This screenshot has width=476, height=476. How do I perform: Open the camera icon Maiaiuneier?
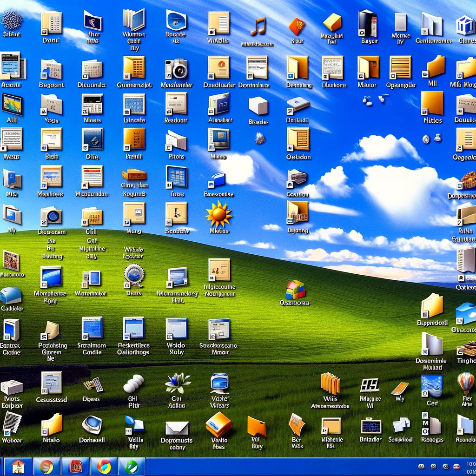tap(176, 69)
